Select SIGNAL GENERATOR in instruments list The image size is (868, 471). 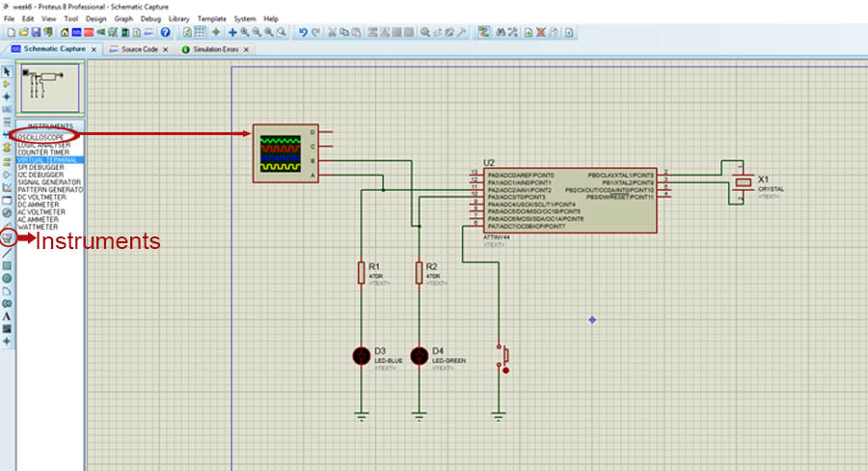point(49,182)
